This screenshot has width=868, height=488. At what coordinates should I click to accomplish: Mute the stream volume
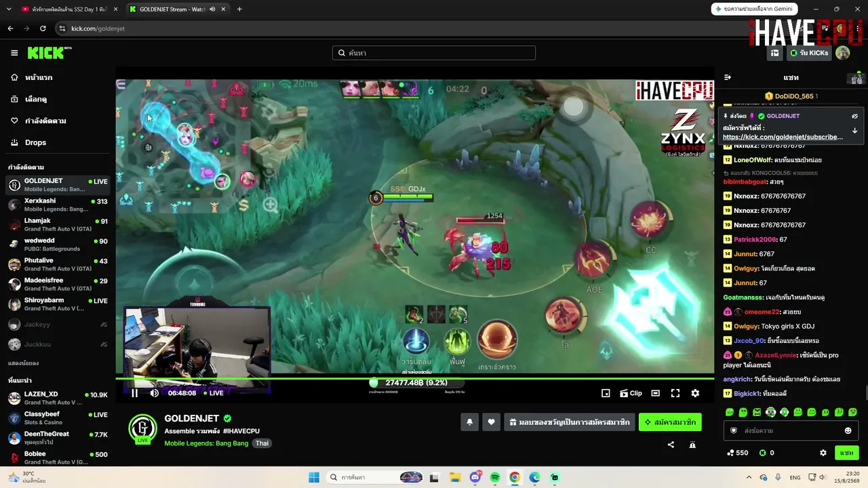click(155, 393)
